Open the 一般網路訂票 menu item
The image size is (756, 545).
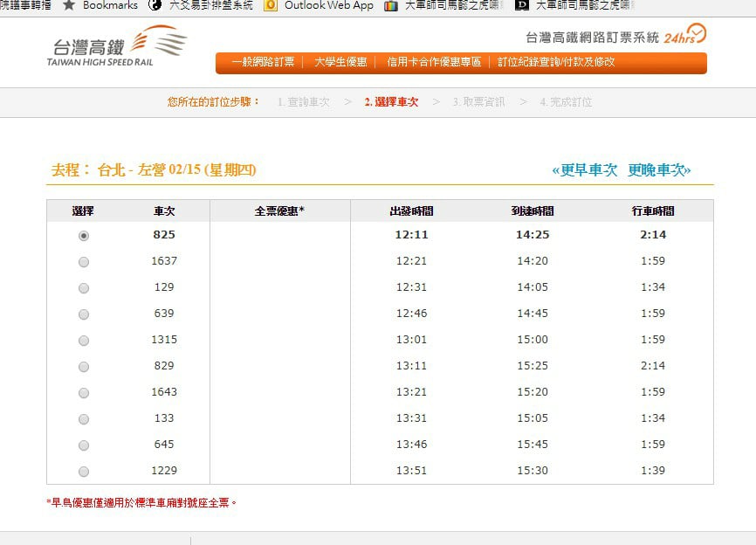coord(263,62)
